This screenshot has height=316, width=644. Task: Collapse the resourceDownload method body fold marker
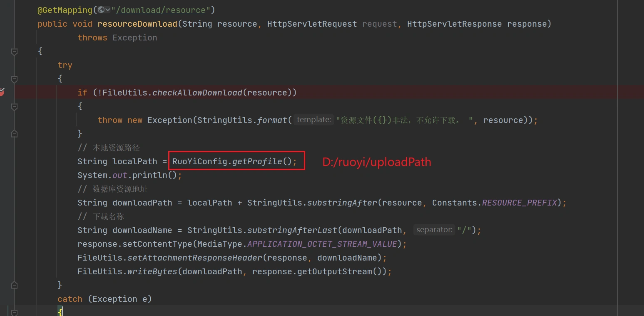tap(15, 51)
